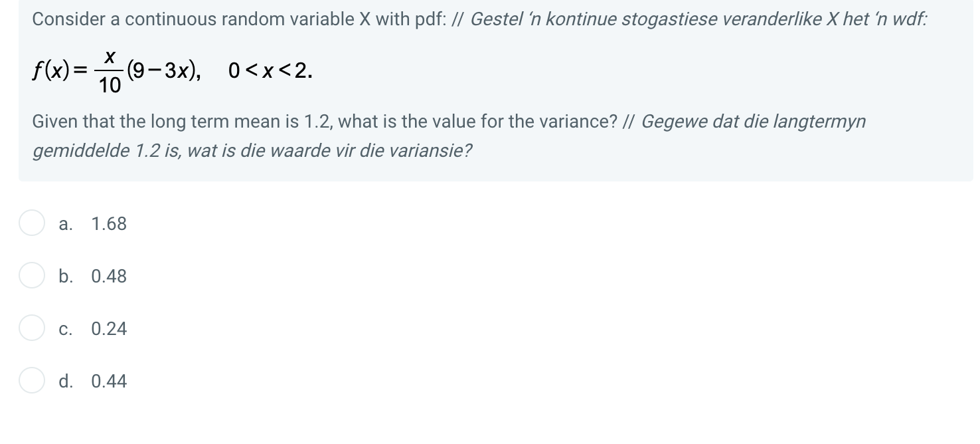The image size is (980, 444).
Task: Select radio button for option c
Action: [x=32, y=328]
